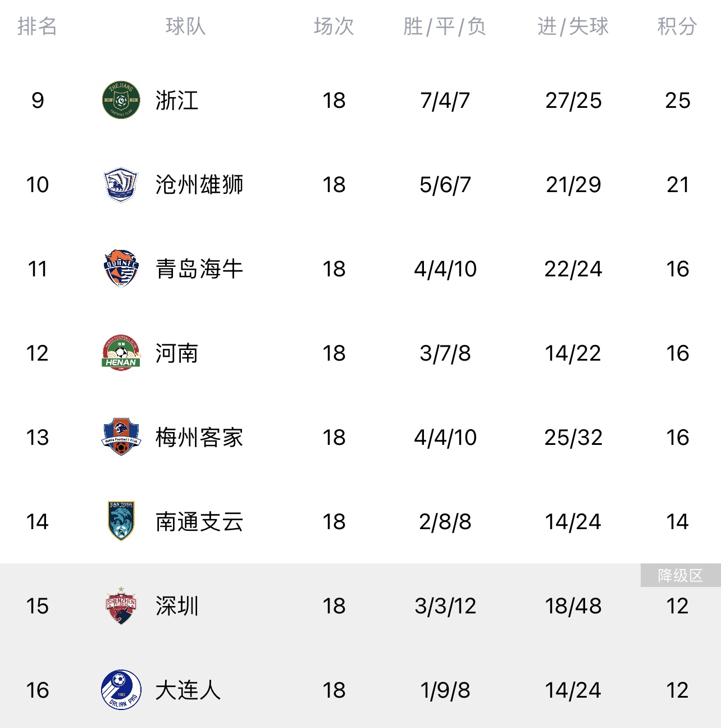Select the 大连人 team name
Screen dimensions: 721x728
click(x=188, y=690)
